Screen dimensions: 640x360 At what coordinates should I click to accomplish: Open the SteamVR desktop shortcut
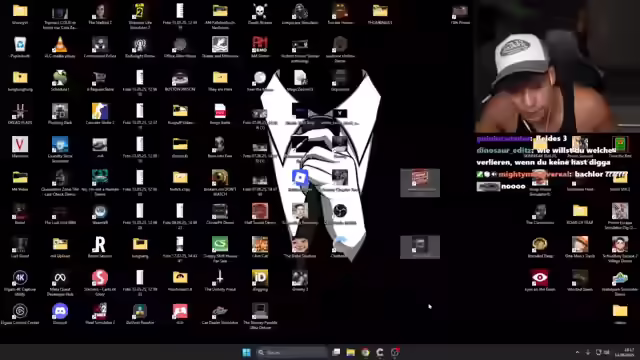100,211
